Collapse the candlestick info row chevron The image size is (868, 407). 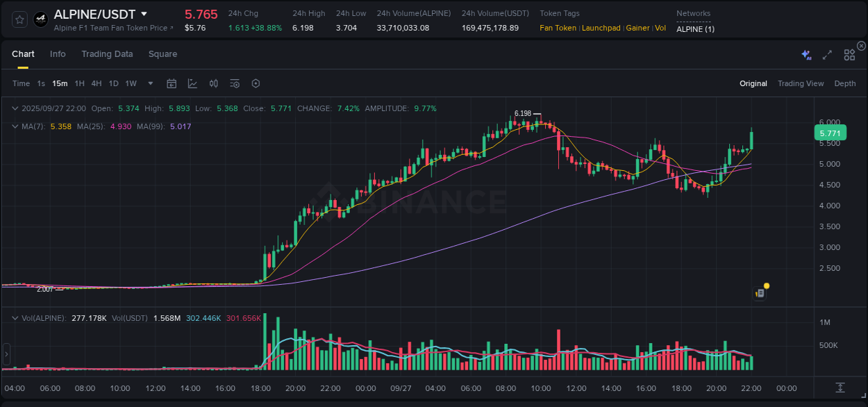[15, 108]
